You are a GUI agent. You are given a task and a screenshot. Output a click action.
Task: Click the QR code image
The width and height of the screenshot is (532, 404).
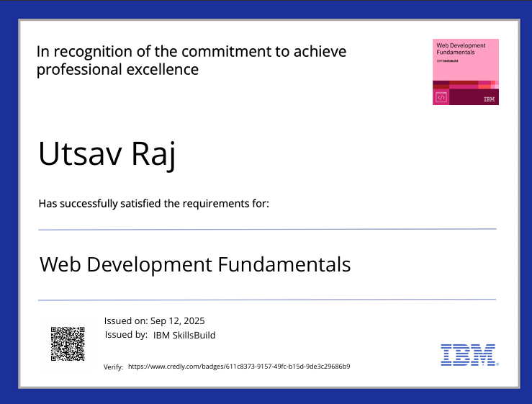point(68,344)
